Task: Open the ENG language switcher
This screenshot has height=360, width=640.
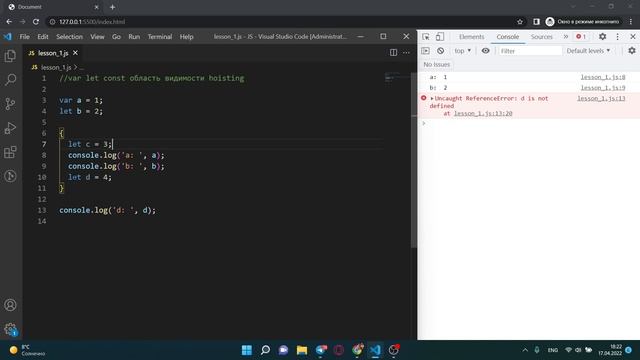Action: (x=553, y=350)
